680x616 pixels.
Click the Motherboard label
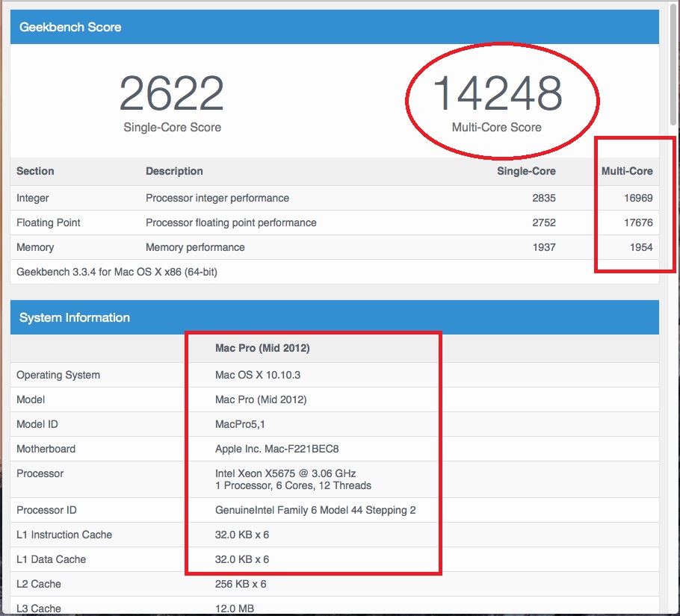tap(46, 449)
